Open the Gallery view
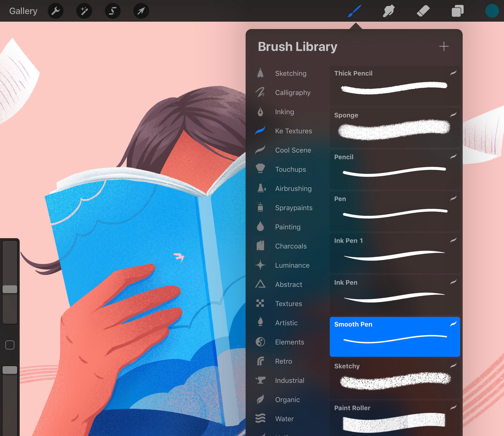This screenshot has height=436, width=504. click(23, 10)
